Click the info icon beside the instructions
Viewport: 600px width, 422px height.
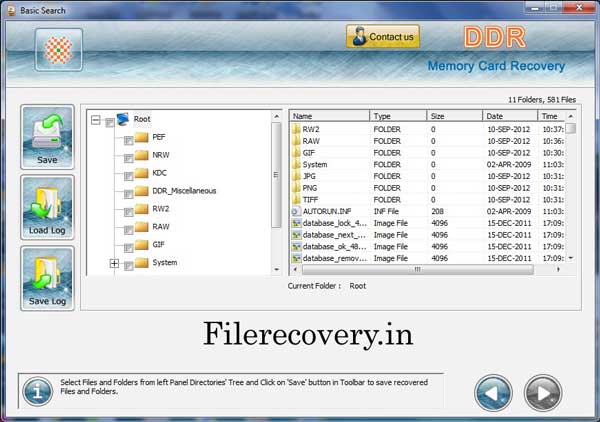(x=38, y=391)
